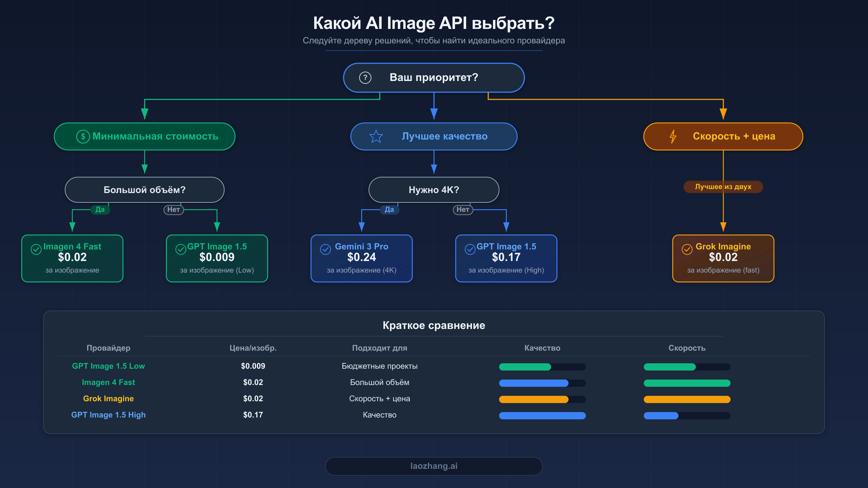Click the orange speed bar for Grok Imagine
This screenshot has height=488, width=868.
click(x=686, y=399)
